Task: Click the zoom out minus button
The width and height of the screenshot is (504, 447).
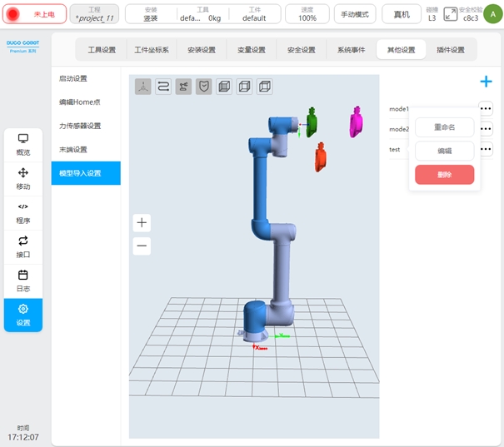Action: (x=142, y=246)
